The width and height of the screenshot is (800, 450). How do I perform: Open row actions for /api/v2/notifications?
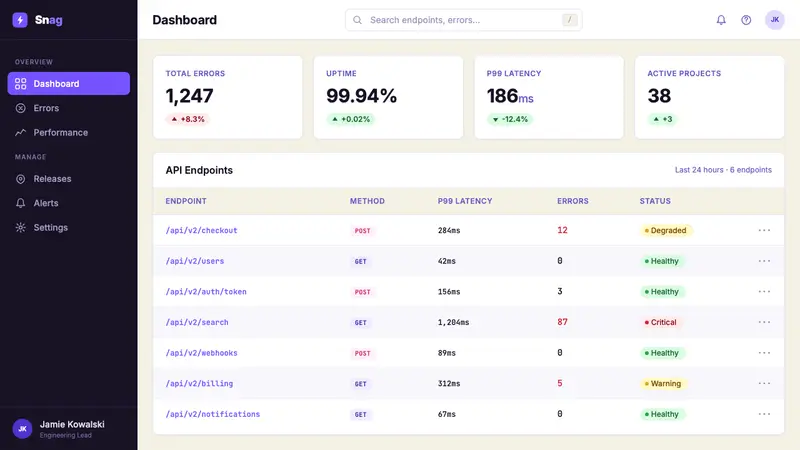click(764, 414)
